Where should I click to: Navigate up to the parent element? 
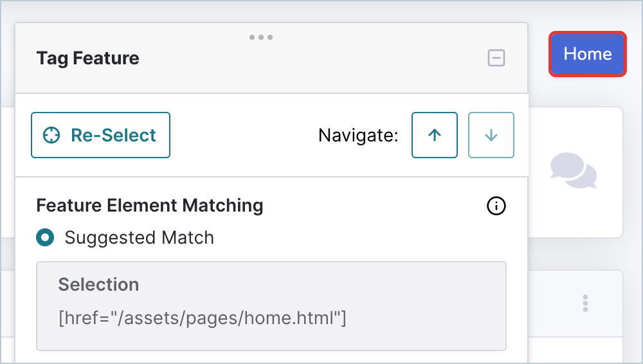point(435,135)
